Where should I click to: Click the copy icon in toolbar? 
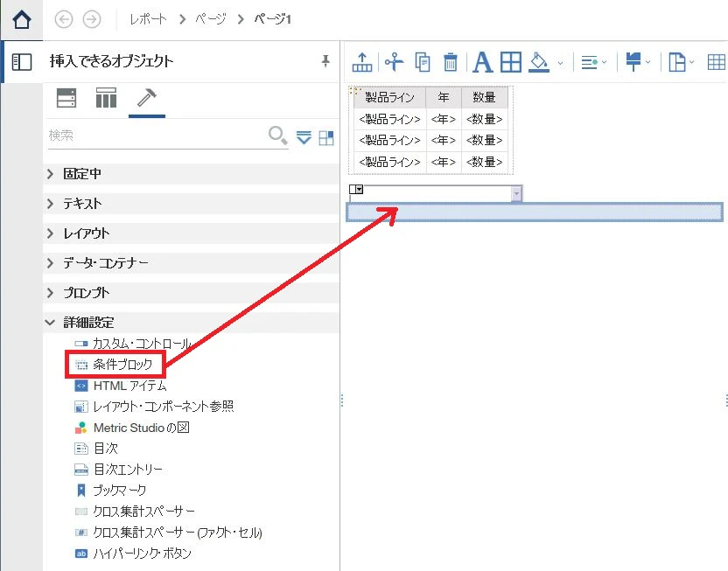[423, 62]
